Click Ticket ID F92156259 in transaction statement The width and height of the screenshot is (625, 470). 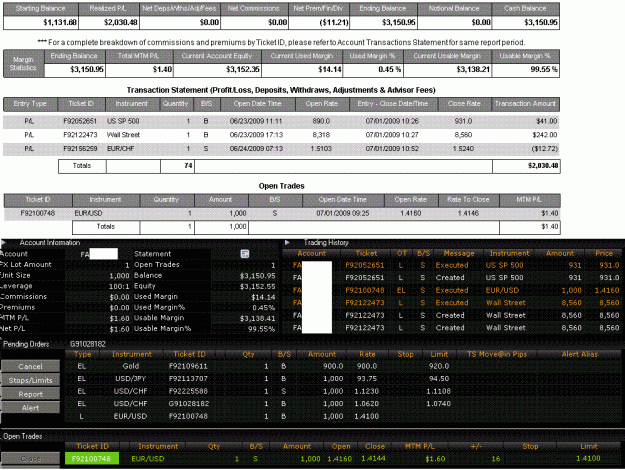[80, 149]
